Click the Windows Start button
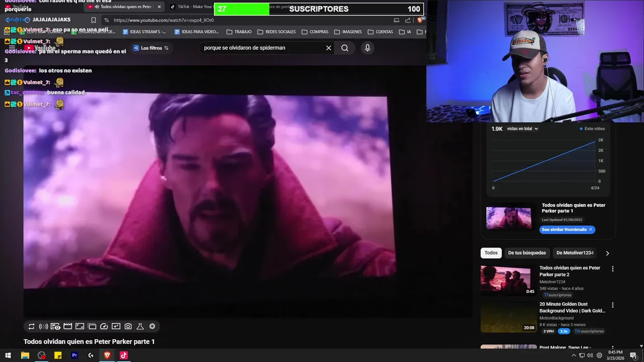Viewport: 644px width, 362px height. pos(8,355)
